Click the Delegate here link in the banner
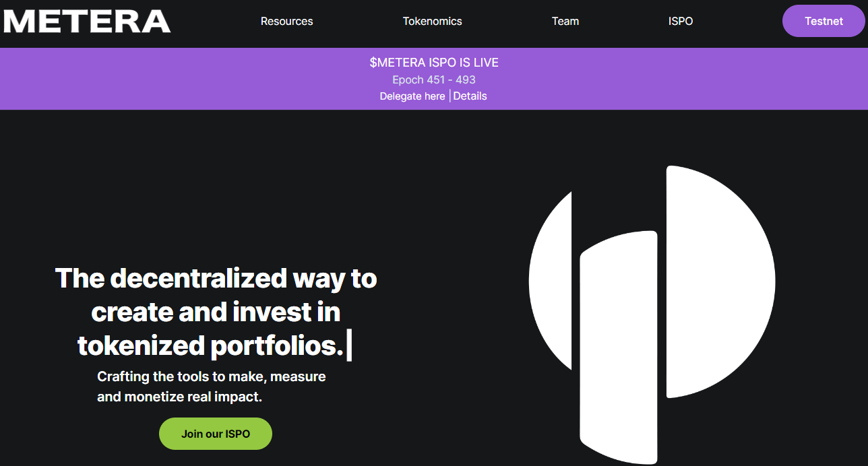Image resolution: width=868 pixels, height=466 pixels. (x=412, y=96)
